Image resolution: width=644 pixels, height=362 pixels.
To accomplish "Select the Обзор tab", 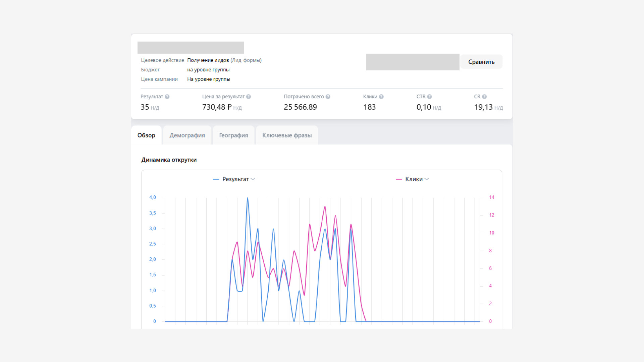I will point(146,135).
